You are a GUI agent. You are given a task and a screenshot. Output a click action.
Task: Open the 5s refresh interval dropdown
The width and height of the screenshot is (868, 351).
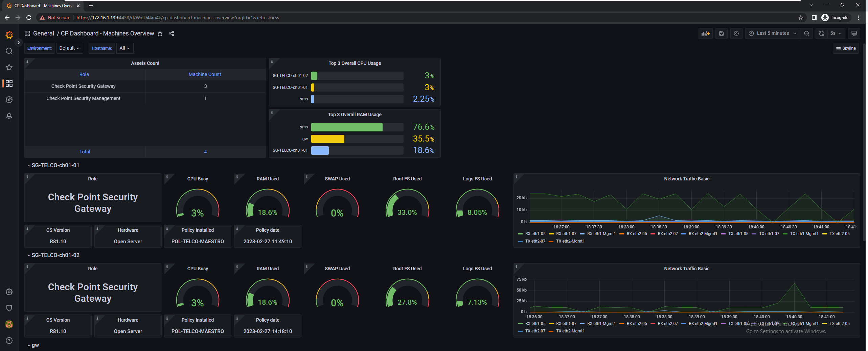pos(836,33)
